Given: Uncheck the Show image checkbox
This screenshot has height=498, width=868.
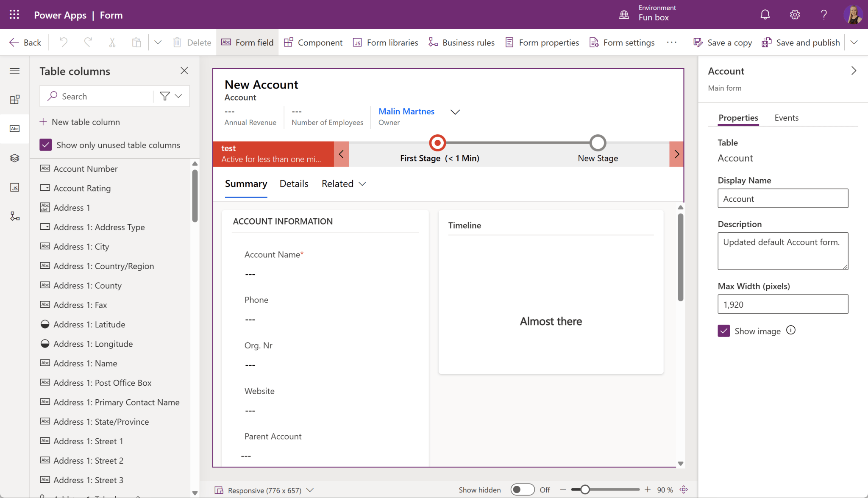Looking at the screenshot, I should point(723,331).
